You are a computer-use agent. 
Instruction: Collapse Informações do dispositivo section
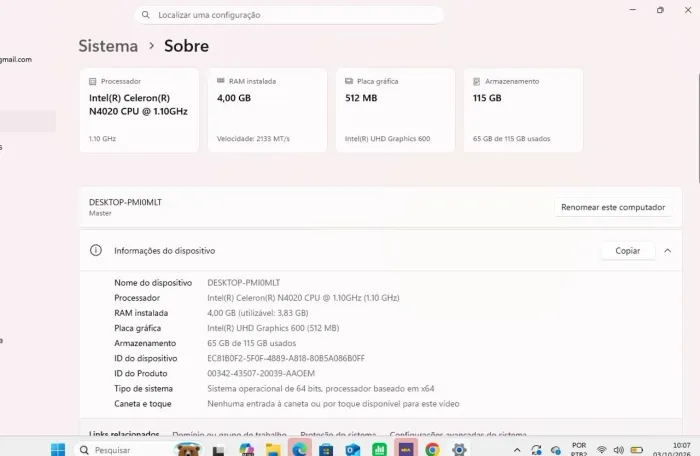pos(667,251)
